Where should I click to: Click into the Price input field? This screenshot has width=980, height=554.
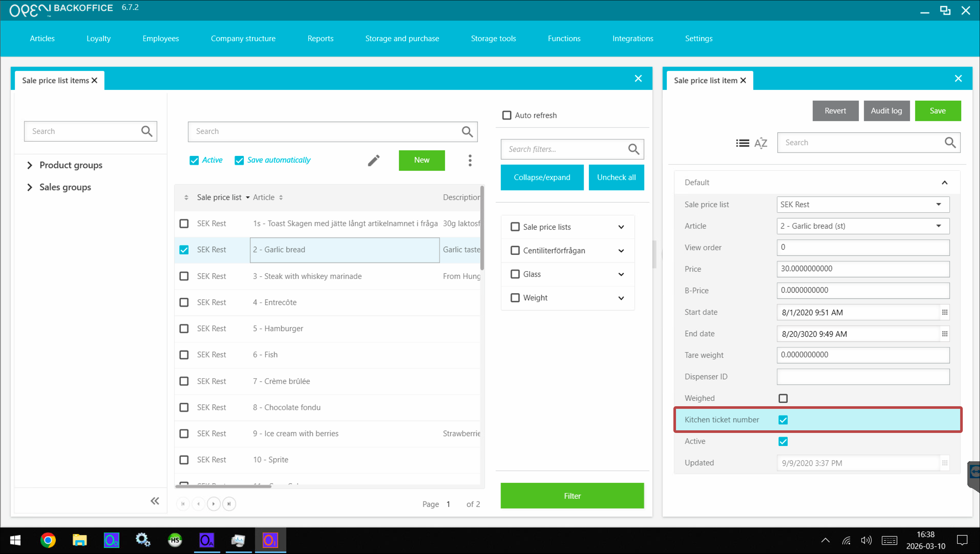862,269
